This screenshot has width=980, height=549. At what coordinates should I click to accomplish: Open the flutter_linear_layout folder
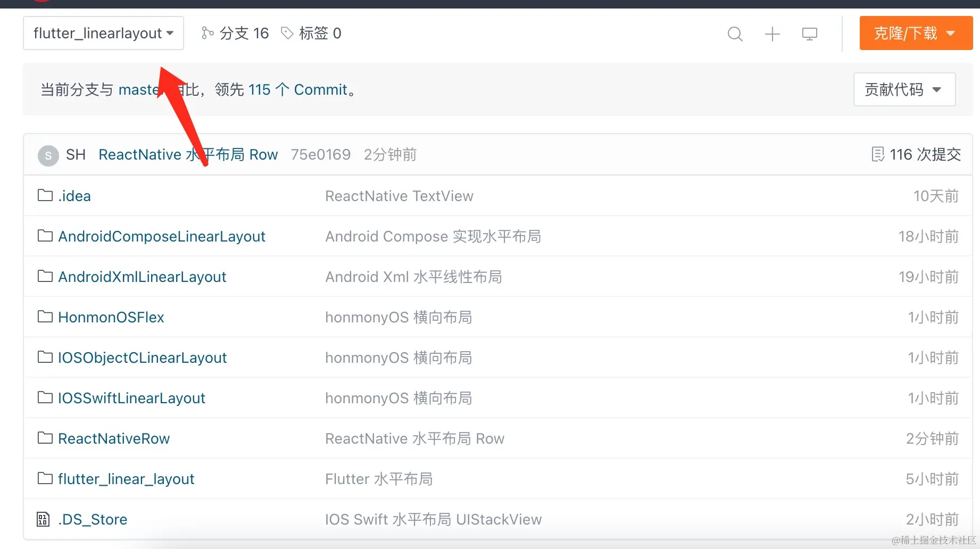[126, 479]
